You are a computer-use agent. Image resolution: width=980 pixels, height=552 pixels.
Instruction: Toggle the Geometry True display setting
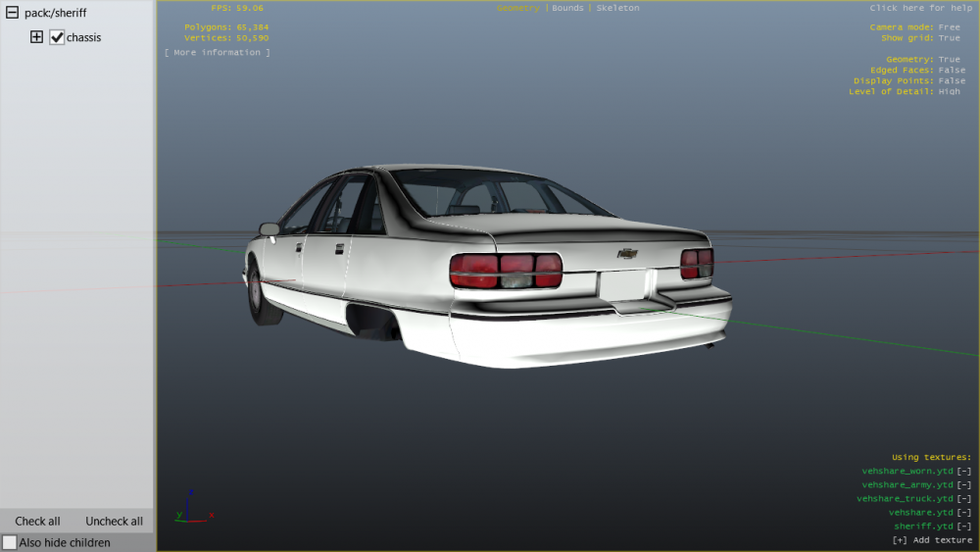coord(923,60)
